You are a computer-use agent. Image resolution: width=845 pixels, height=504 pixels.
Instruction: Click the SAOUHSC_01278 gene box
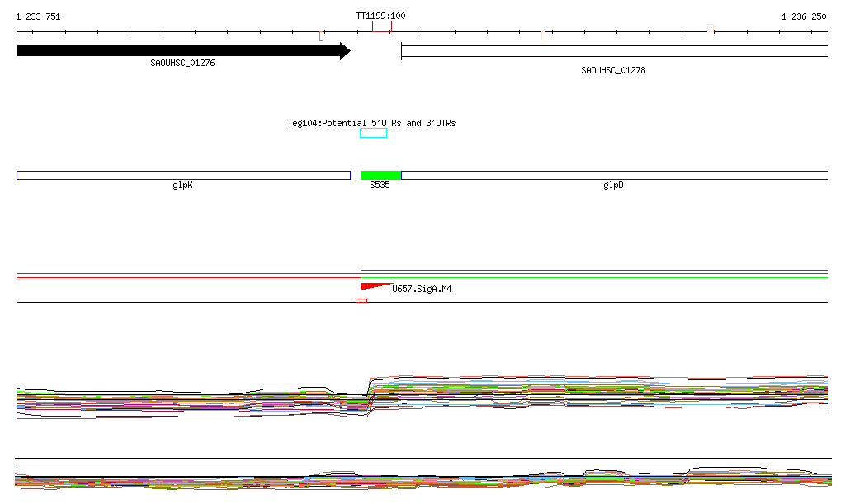tap(614, 51)
